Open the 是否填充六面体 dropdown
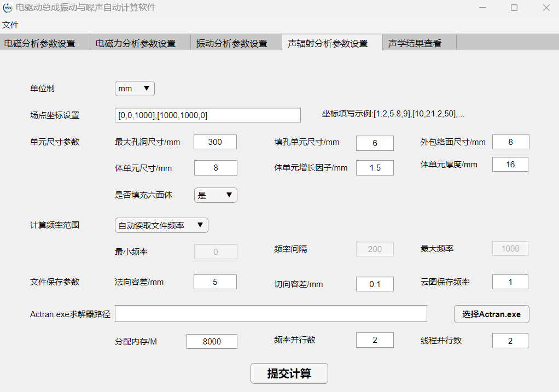559x392 pixels. click(216, 195)
